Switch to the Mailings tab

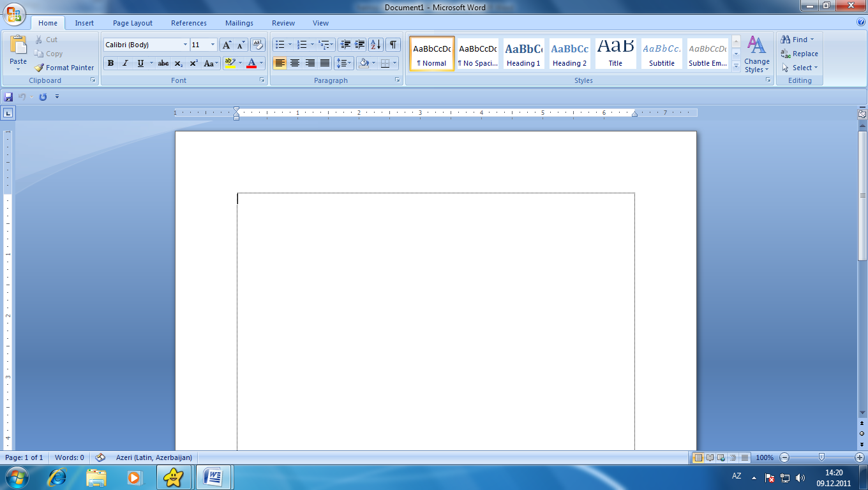(239, 23)
